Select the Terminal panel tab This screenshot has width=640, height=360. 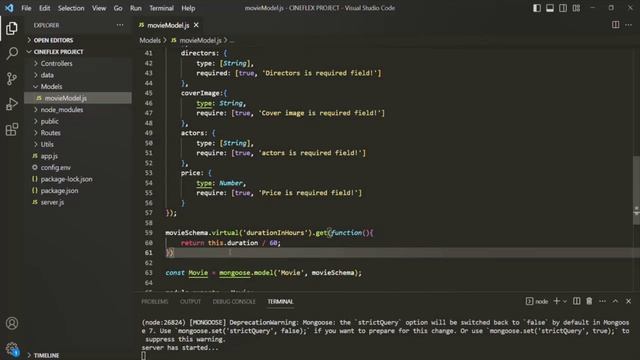(280, 302)
